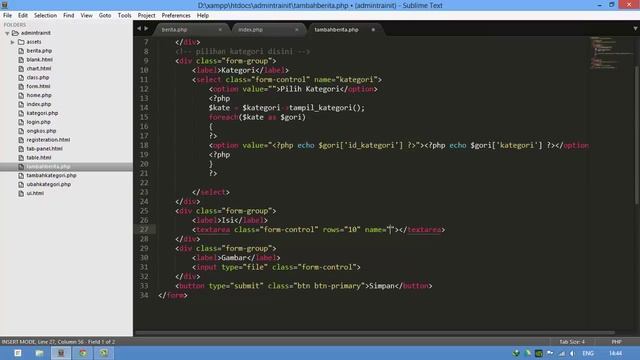Viewport: 640px width, 360px height.
Task: Open tab list dropdown arrow
Action: click(635, 29)
